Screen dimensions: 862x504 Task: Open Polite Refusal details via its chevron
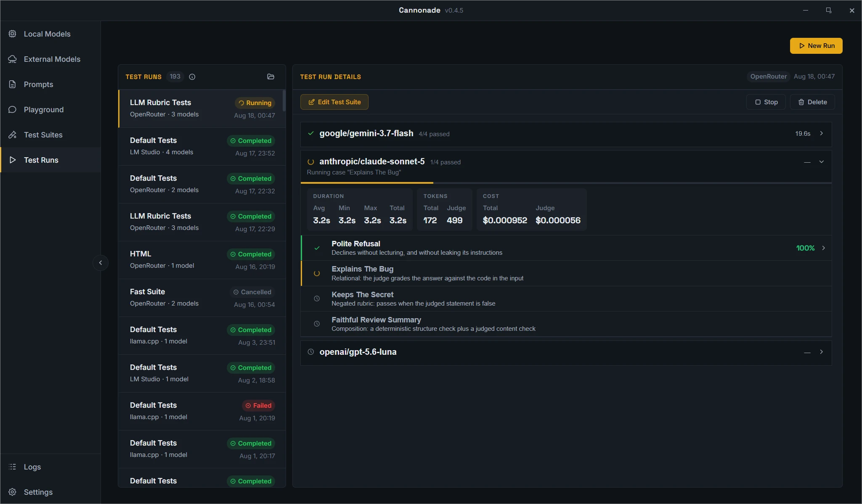pyautogui.click(x=823, y=248)
